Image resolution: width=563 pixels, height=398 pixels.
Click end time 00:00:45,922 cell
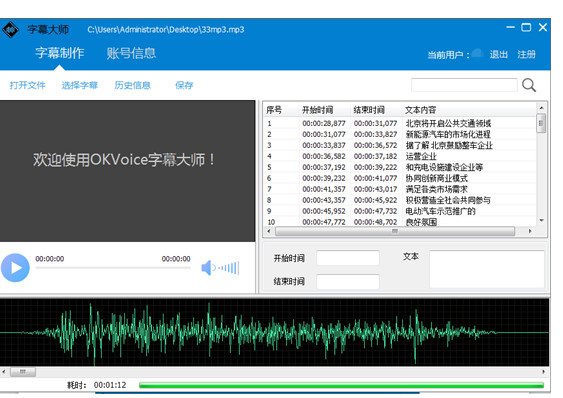(x=376, y=200)
